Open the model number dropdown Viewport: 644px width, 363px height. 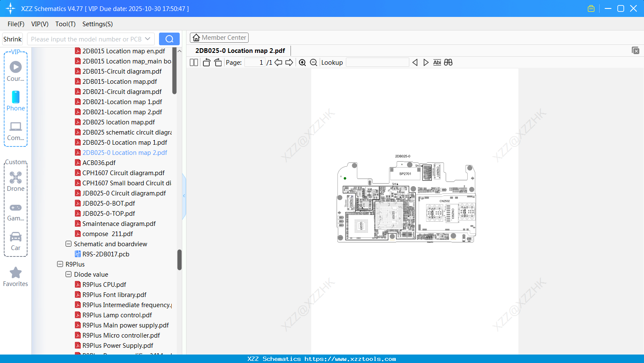tap(146, 38)
